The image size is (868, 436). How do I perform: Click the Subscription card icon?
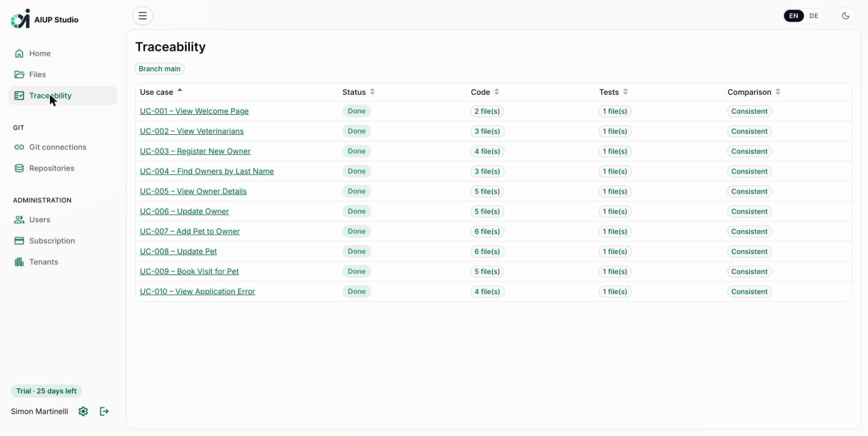pos(19,241)
